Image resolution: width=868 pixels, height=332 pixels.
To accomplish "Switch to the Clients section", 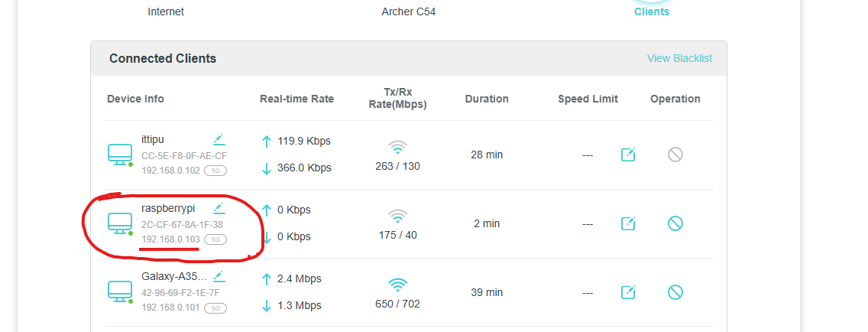I will (x=651, y=11).
